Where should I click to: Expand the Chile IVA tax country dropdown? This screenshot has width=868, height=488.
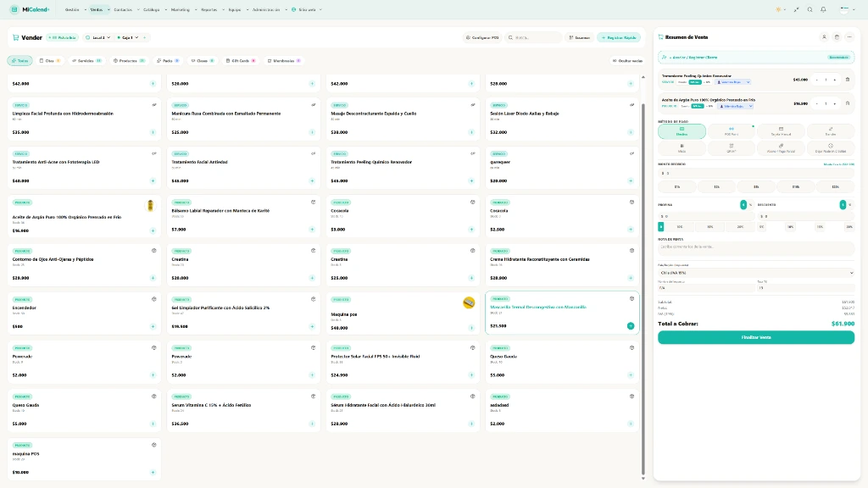pos(755,273)
